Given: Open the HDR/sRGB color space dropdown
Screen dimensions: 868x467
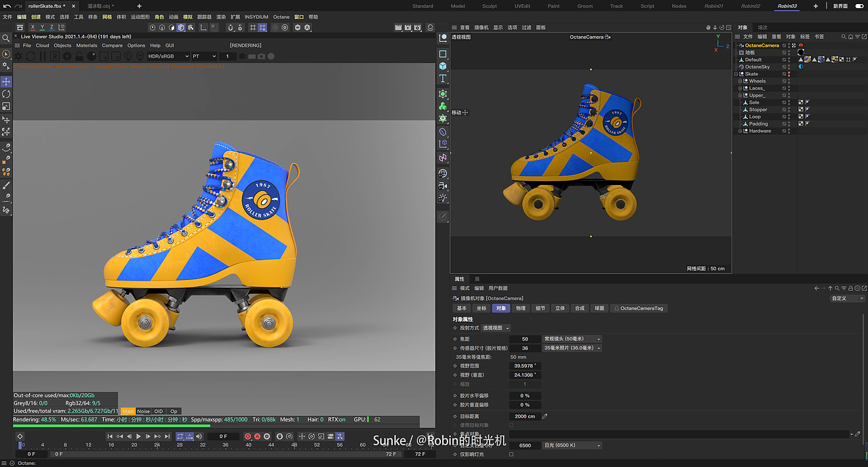Looking at the screenshot, I should coord(167,56).
